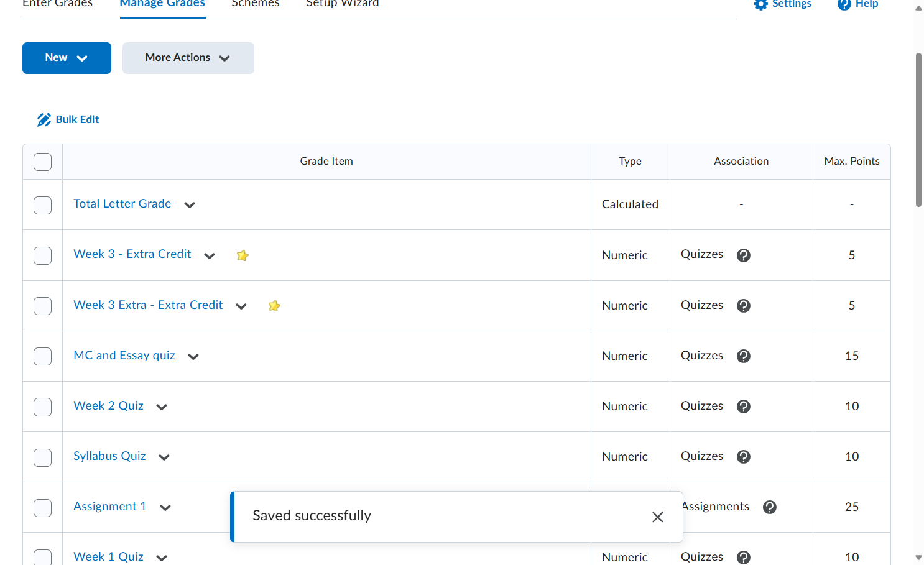Select the Manage Grades tab
The image size is (924, 565).
click(x=162, y=4)
